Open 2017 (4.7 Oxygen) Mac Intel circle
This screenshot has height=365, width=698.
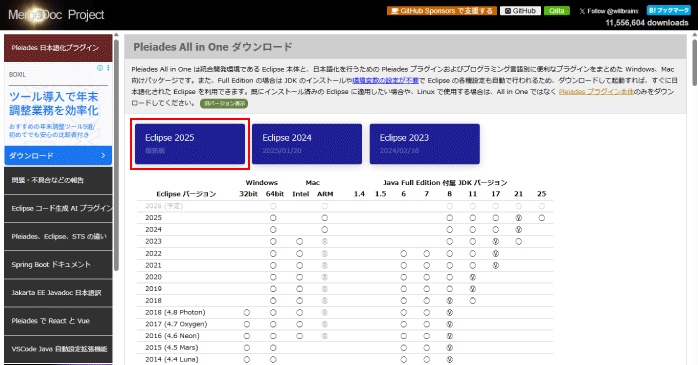tap(300, 324)
